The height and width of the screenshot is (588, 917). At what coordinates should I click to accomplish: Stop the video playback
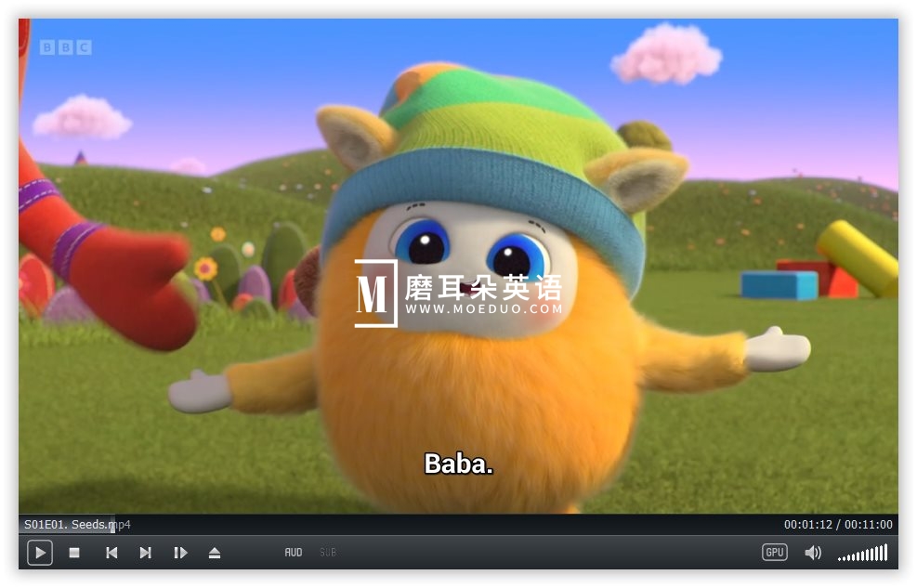(75, 553)
